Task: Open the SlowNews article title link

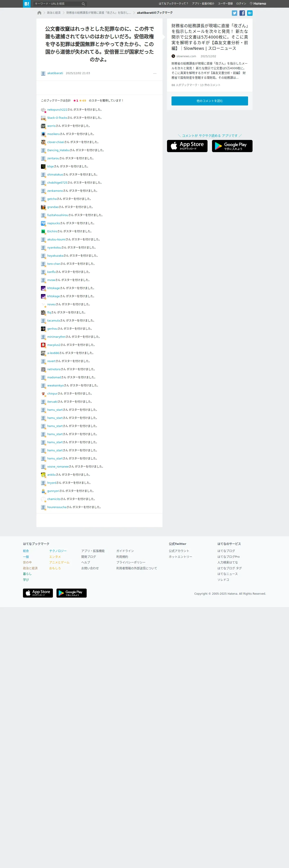Action: [210, 37]
